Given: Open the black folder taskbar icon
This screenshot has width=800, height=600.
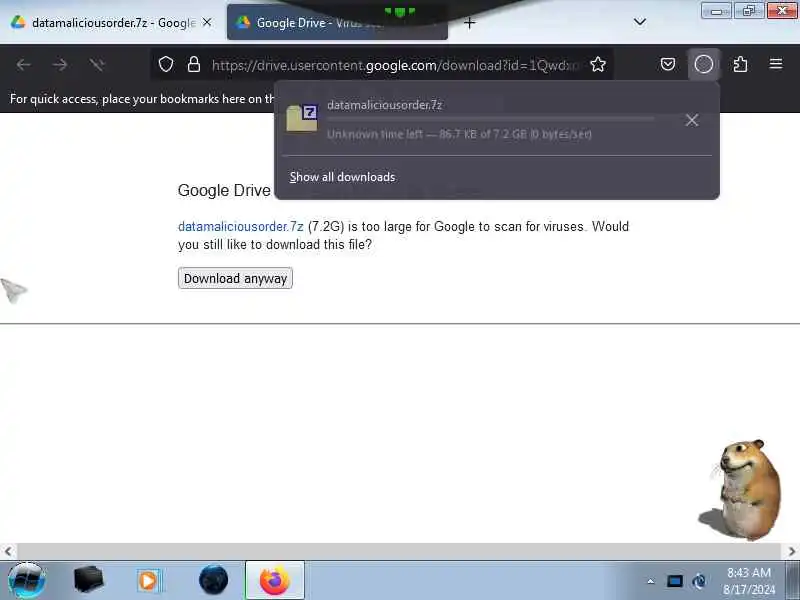Looking at the screenshot, I should click(x=88, y=580).
